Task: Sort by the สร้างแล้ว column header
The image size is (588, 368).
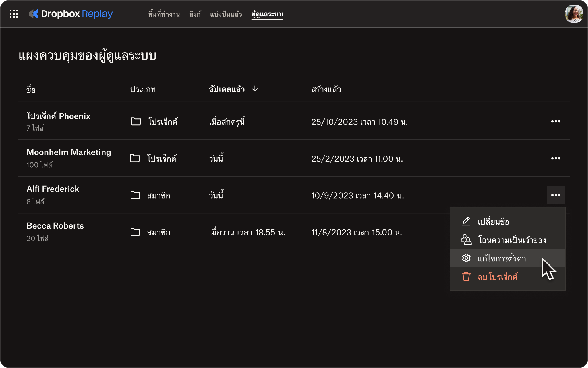Action: coord(326,89)
